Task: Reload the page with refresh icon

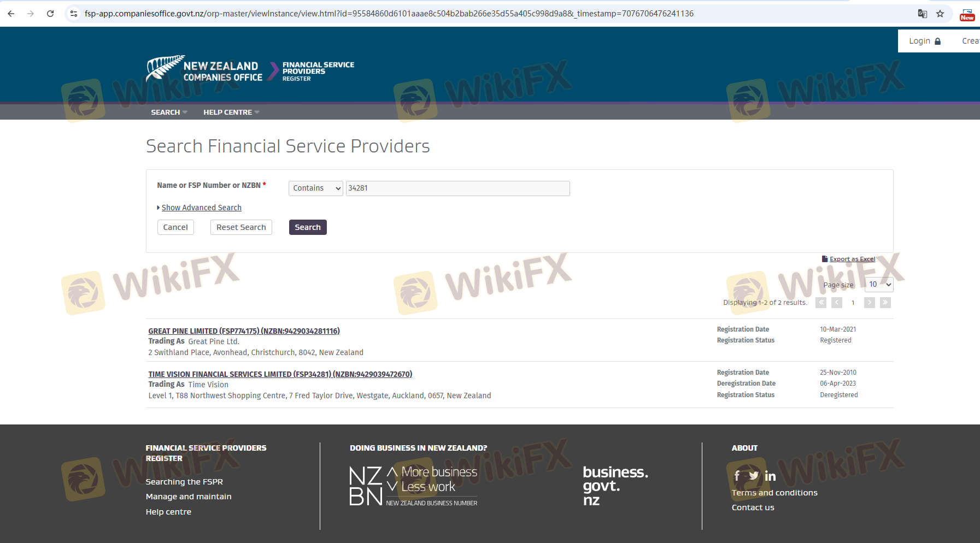Action: click(50, 14)
